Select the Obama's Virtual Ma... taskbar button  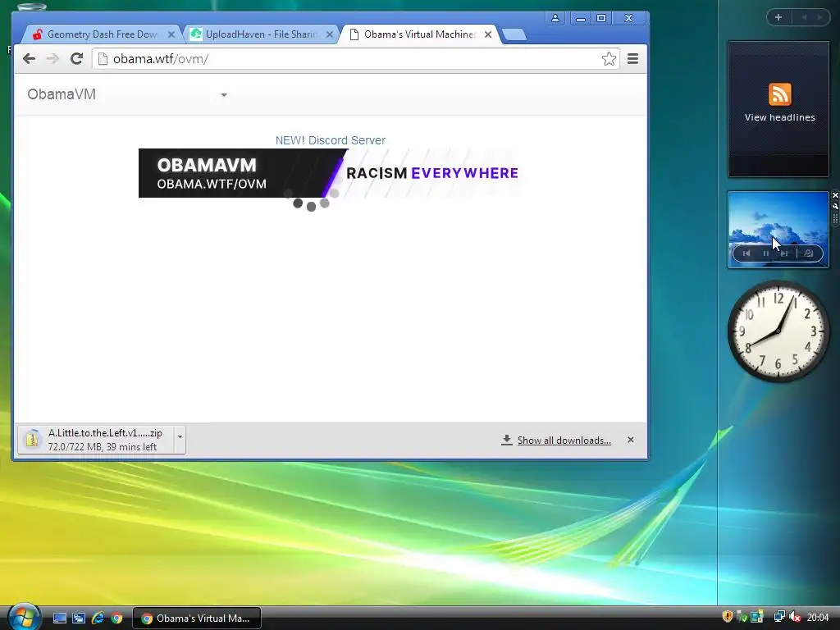click(197, 619)
